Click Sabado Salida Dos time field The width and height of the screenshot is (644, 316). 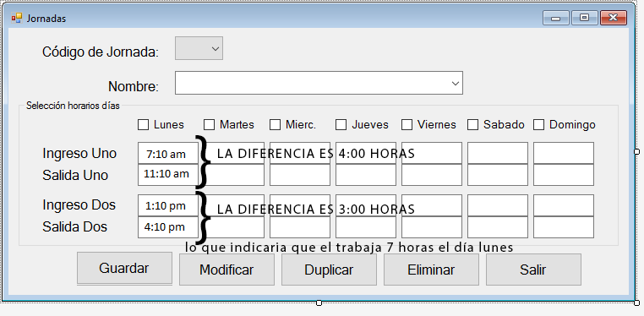[498, 227]
